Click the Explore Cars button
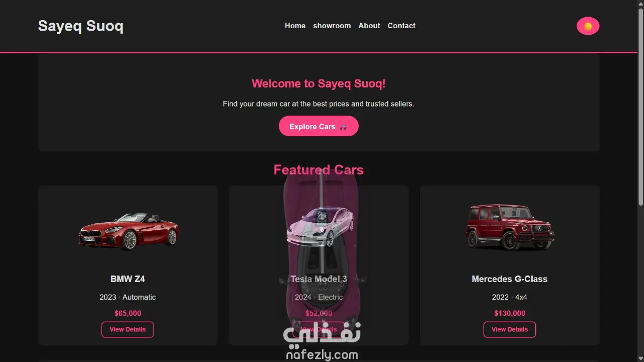 coord(318,126)
